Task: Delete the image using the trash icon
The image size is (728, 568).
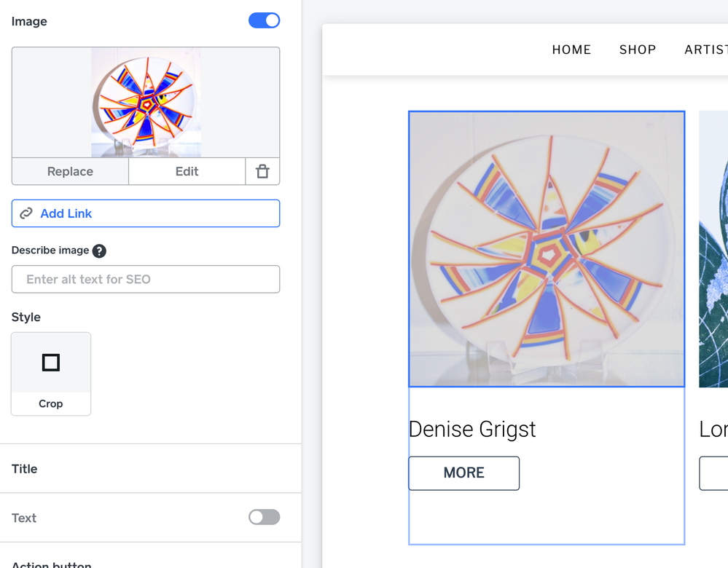Action: tap(262, 171)
